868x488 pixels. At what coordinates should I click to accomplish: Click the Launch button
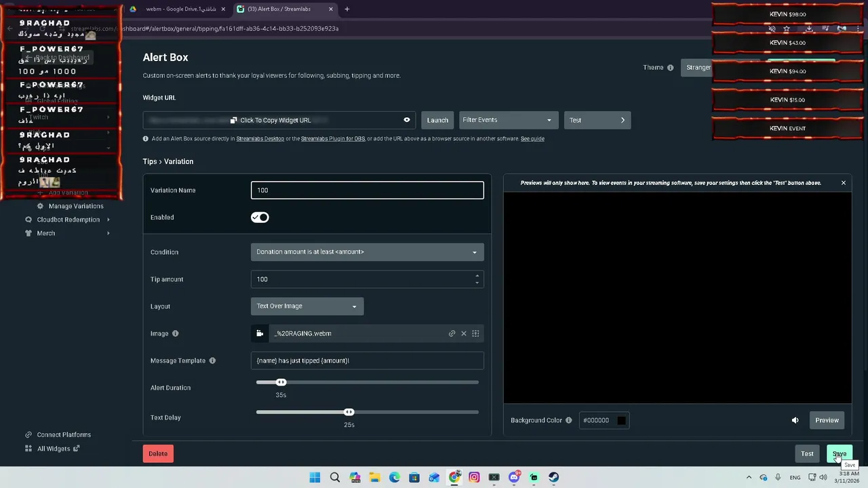[437, 120]
